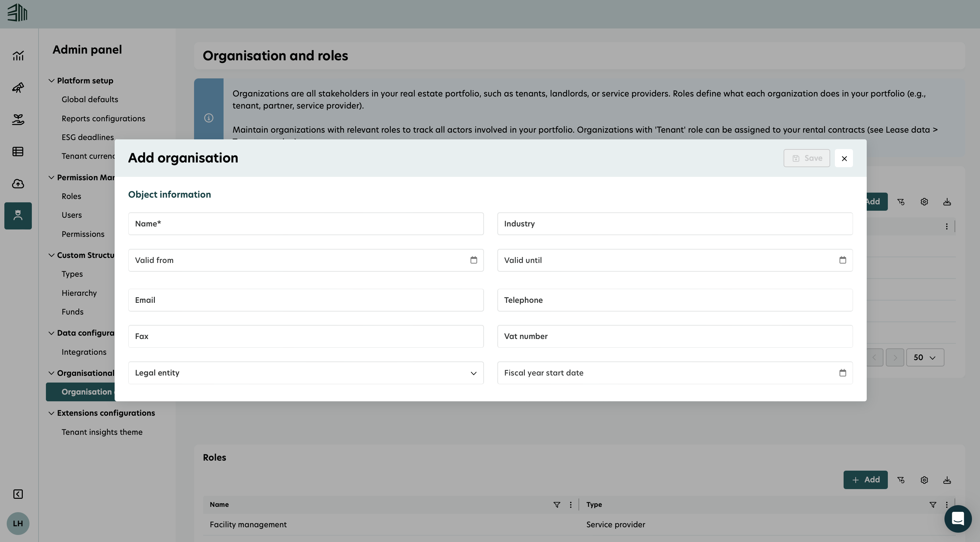Viewport: 980px width, 542px height.
Task: Click the Save button in the dialog
Action: (x=806, y=158)
